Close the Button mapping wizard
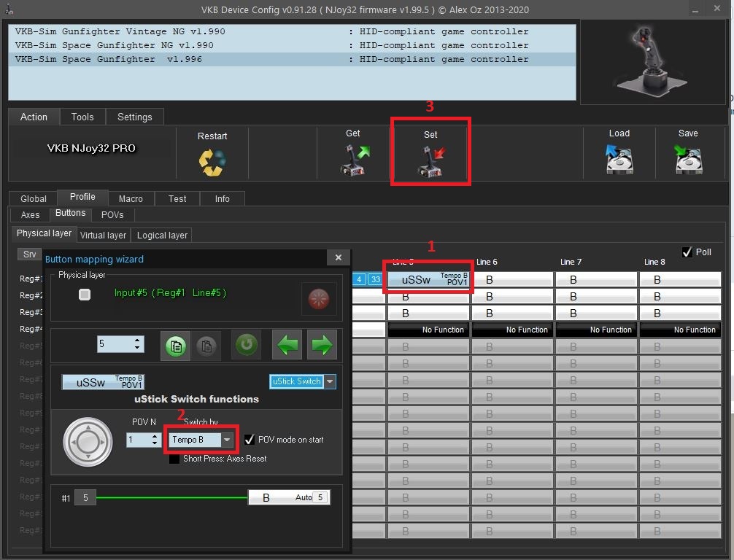 (x=339, y=257)
